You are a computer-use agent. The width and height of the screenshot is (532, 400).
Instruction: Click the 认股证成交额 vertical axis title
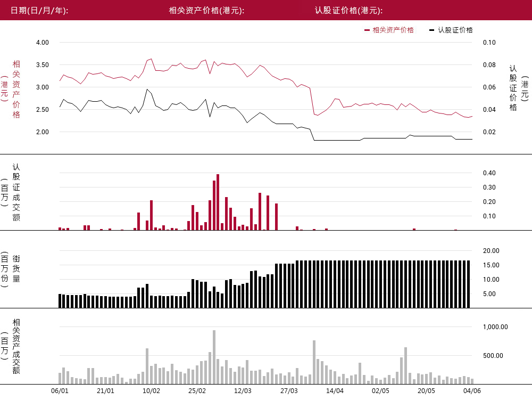click(16, 192)
